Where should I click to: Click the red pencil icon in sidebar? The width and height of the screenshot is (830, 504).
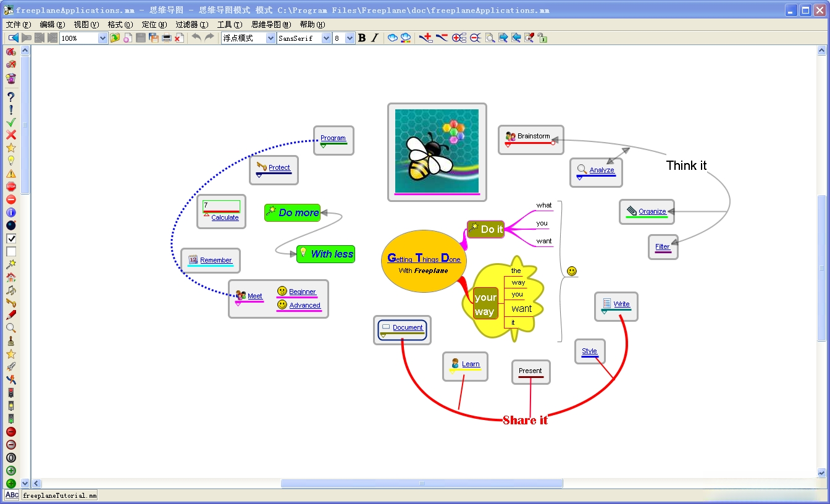click(10, 315)
